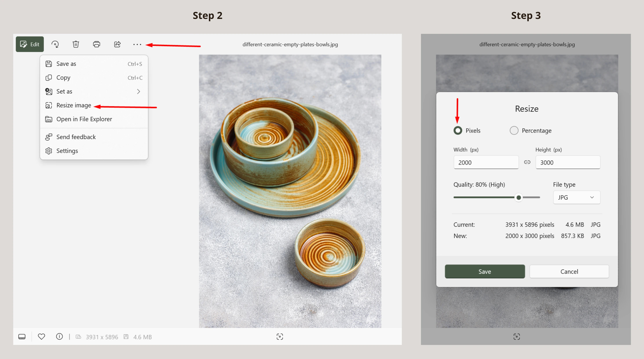Viewport: 644px width, 359px height.
Task: Show file info with the info icon
Action: (59, 337)
